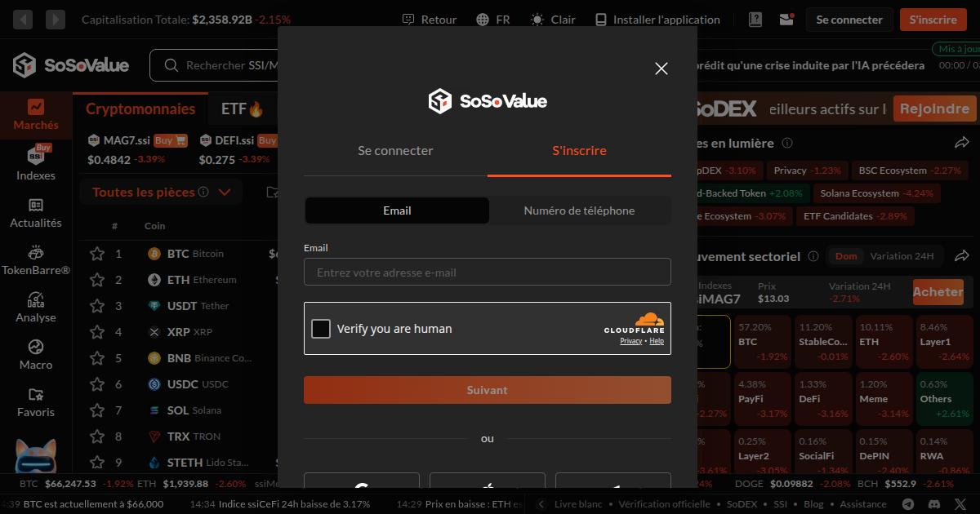
Task: Open the Discord footer icon
Action: pyautogui.click(x=935, y=504)
